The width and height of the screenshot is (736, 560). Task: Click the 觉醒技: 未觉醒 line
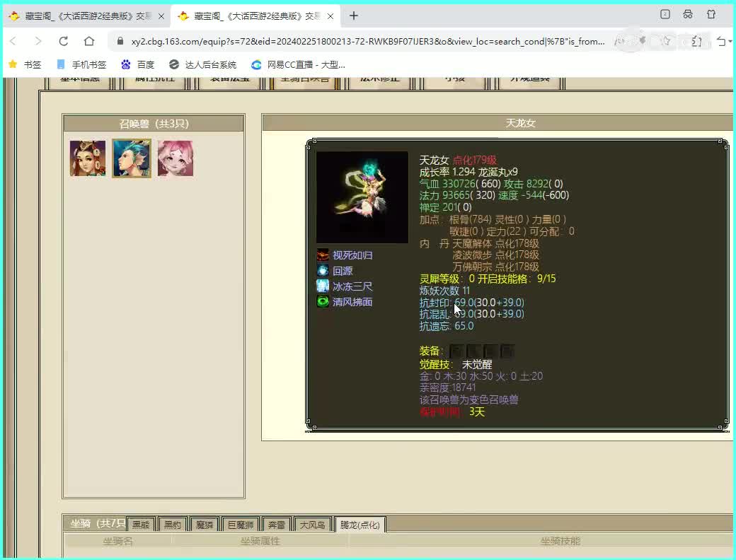click(x=455, y=364)
